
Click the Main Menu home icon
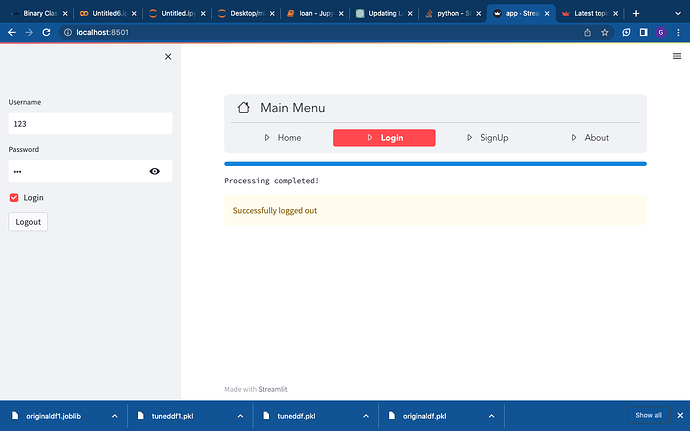click(243, 107)
